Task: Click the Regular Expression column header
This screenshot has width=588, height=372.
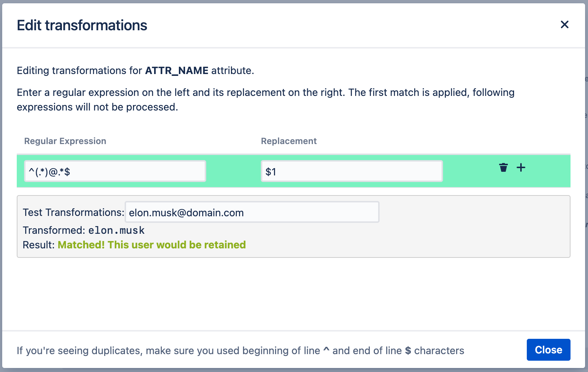Action: (65, 141)
